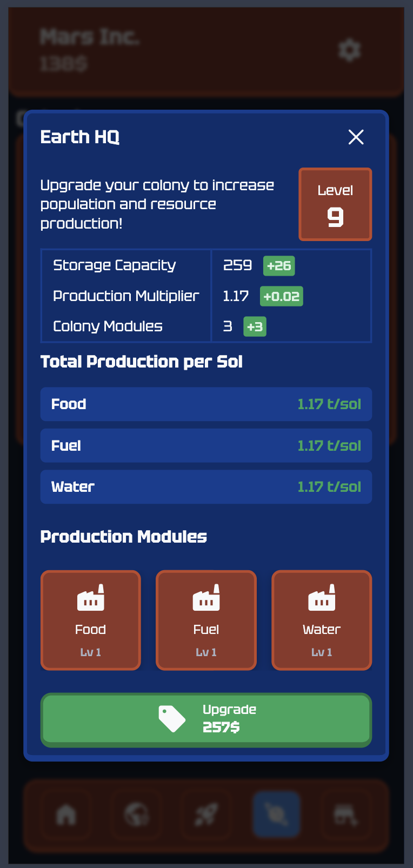Open the Food production module card
The image size is (413, 868).
[91, 620]
